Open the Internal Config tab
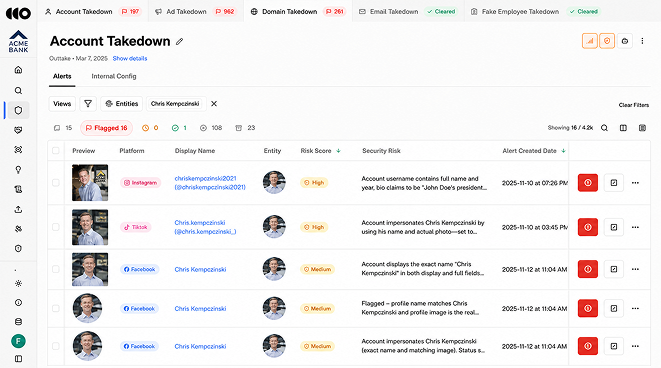The image size is (661, 368). pyautogui.click(x=114, y=76)
